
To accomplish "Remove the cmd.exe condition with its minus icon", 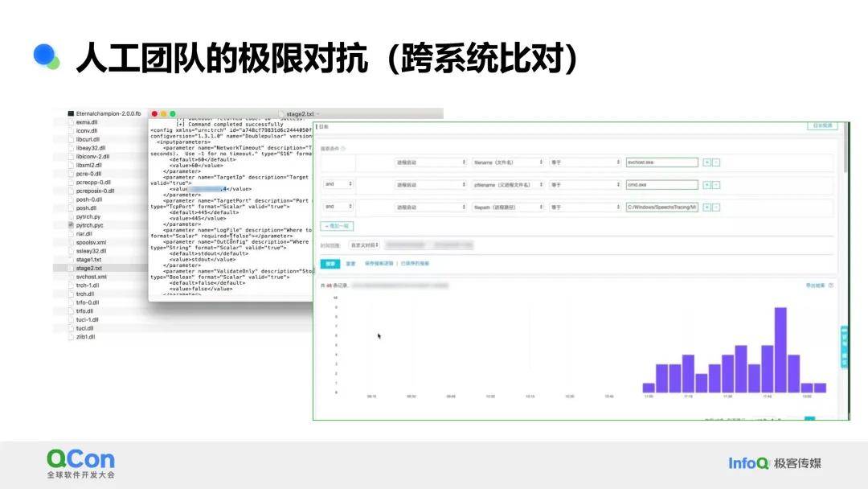I will pyautogui.click(x=716, y=185).
